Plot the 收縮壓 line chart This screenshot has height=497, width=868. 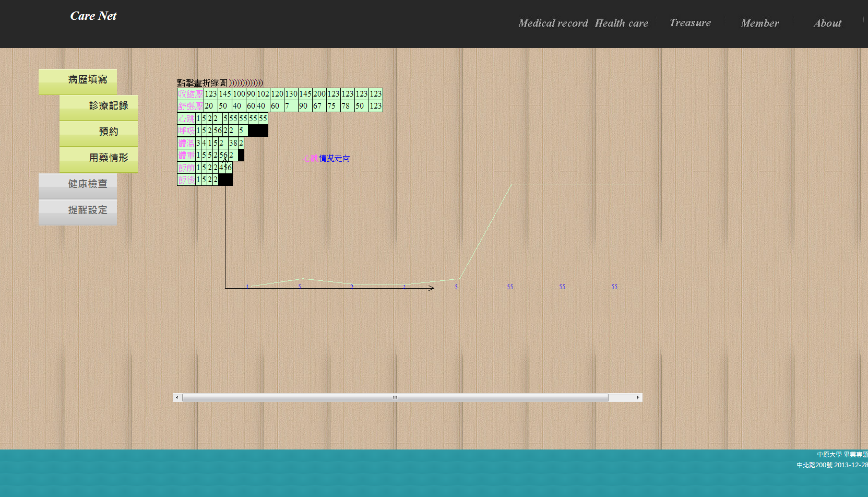(x=191, y=94)
